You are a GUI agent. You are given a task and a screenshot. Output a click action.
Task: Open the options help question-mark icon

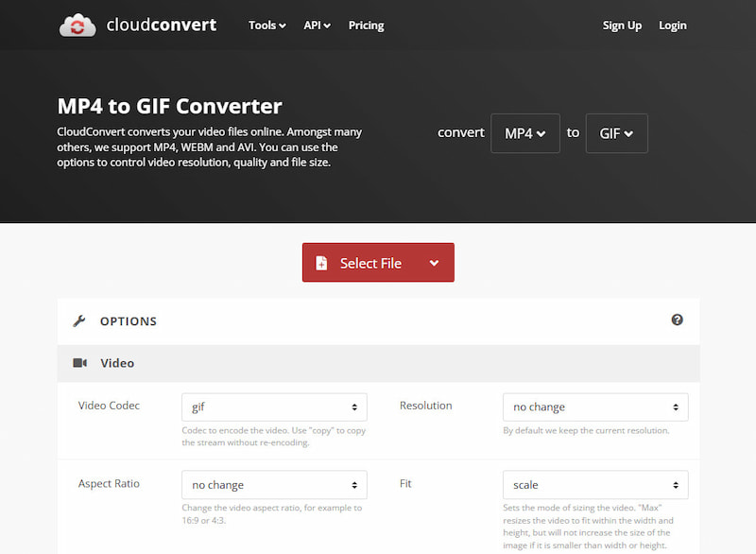(677, 320)
